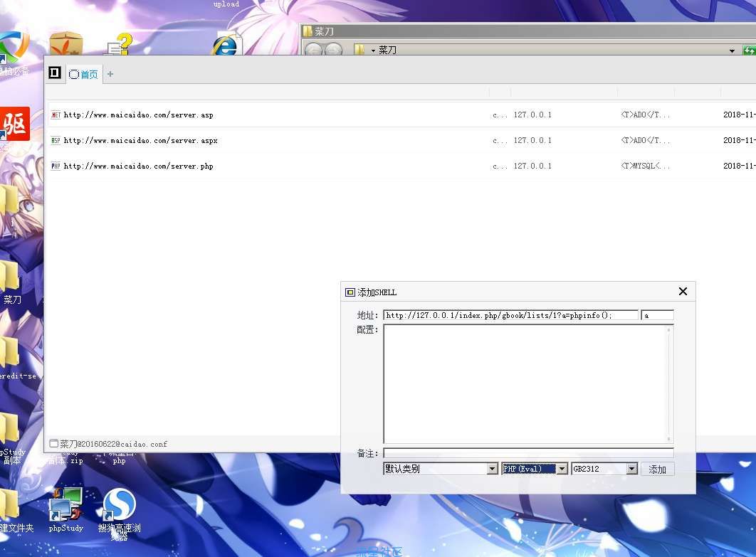Click the 地址 URL input field

pyautogui.click(x=511, y=315)
